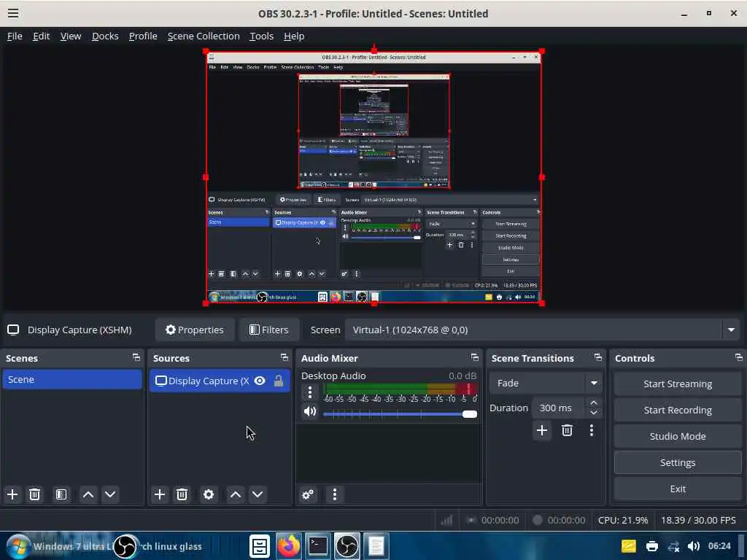Launch Firefox from the taskbar
Image resolution: width=747 pixels, height=560 pixels.
(288, 545)
